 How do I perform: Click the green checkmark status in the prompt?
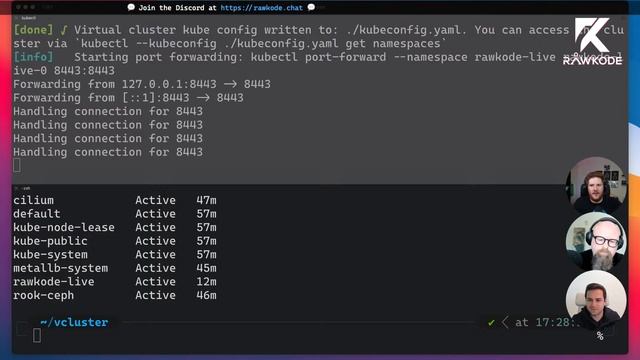(x=491, y=323)
